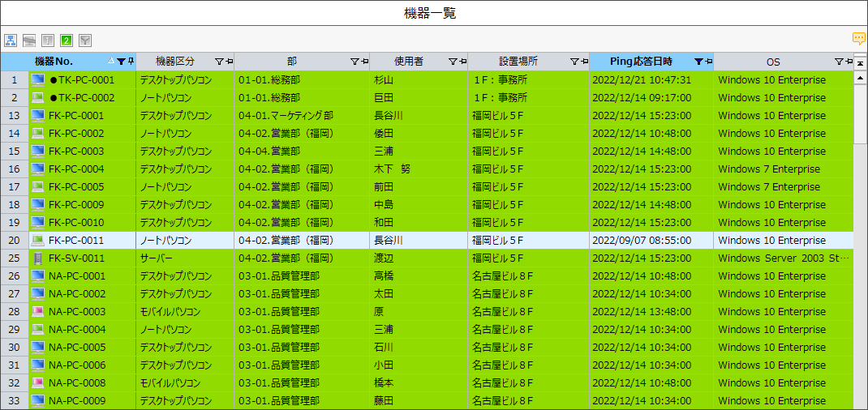Viewport: 868px width, 410px height.
Task: Click the desktop icon beside TK-PC-0001
Action: [x=37, y=80]
